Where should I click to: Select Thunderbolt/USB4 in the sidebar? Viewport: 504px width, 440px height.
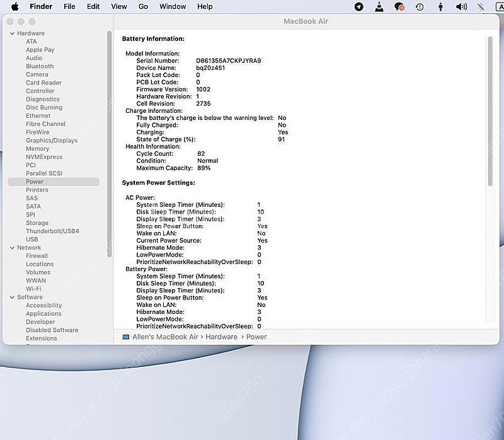coord(52,231)
